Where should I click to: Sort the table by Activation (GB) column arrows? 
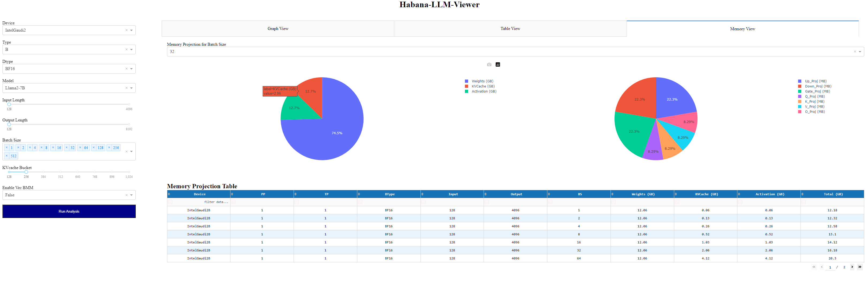click(739, 194)
